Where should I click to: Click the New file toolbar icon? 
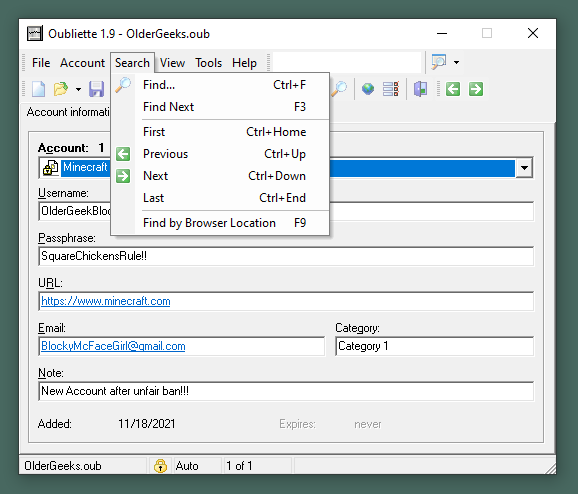point(38,89)
